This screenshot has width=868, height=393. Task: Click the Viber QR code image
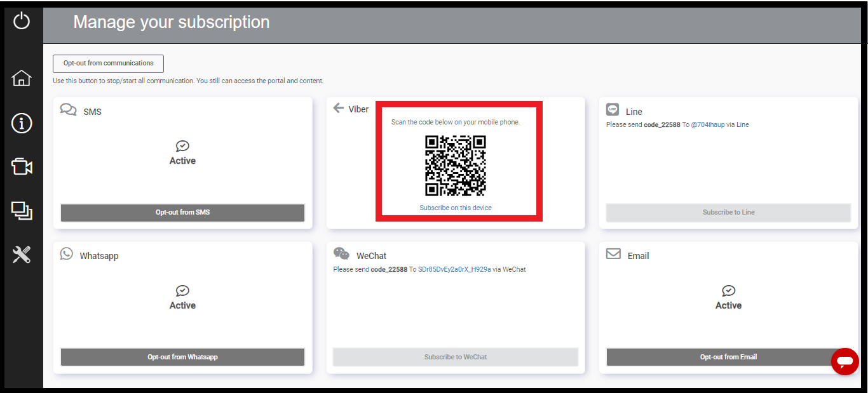456,166
